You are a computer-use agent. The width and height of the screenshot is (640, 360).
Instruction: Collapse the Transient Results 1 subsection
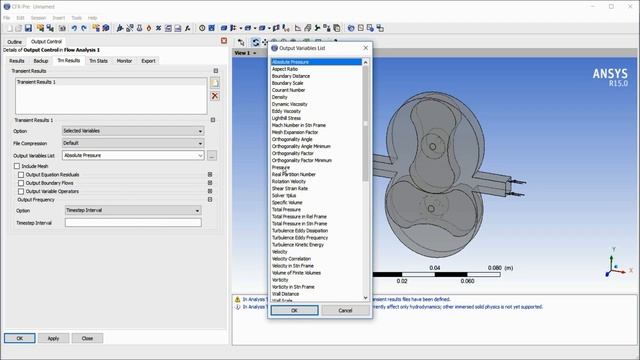[x=213, y=120]
